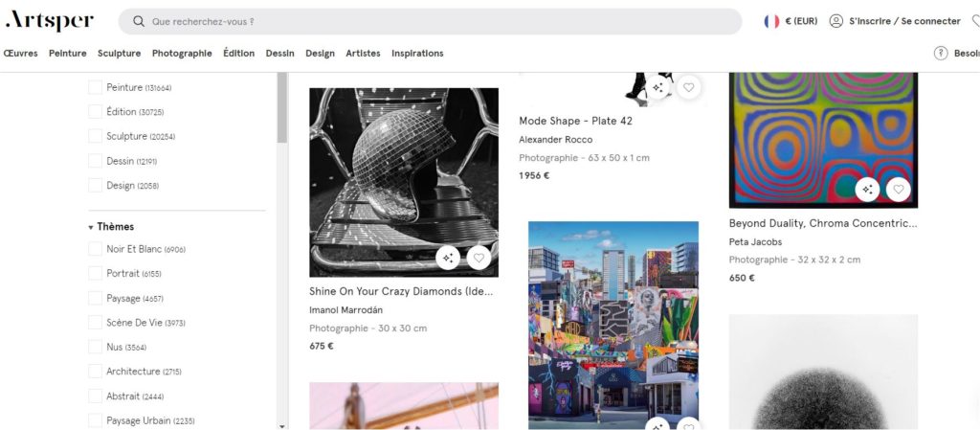The width and height of the screenshot is (980, 430).
Task: Click heart icon on Beyond Duality artwork
Action: [898, 190]
